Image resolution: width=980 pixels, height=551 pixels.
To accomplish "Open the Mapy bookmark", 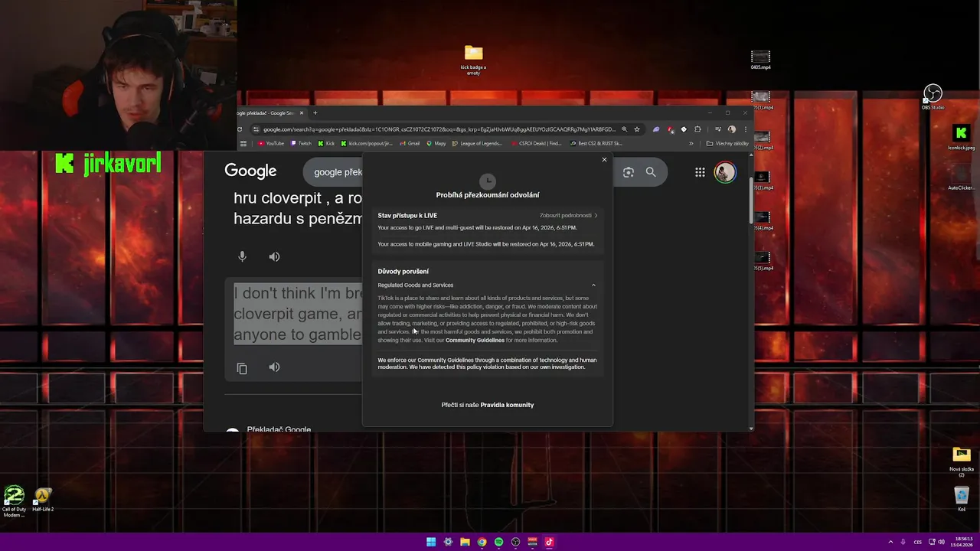I will (x=436, y=143).
